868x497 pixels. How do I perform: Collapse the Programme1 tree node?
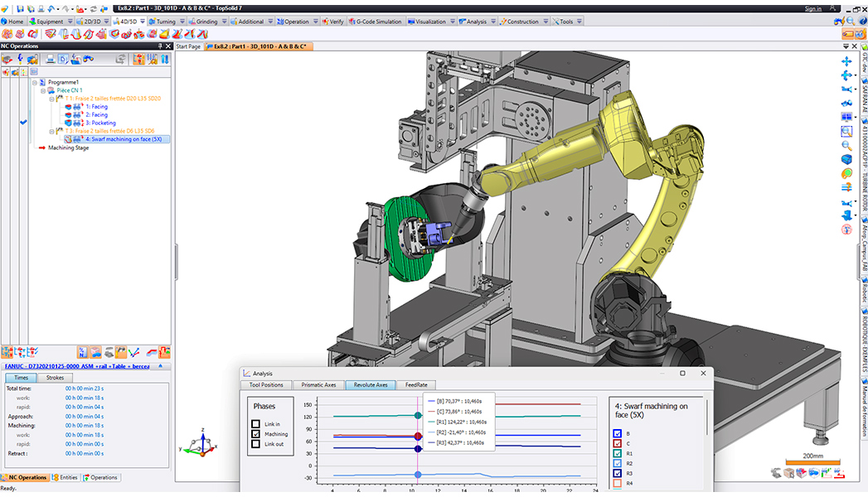tap(35, 83)
